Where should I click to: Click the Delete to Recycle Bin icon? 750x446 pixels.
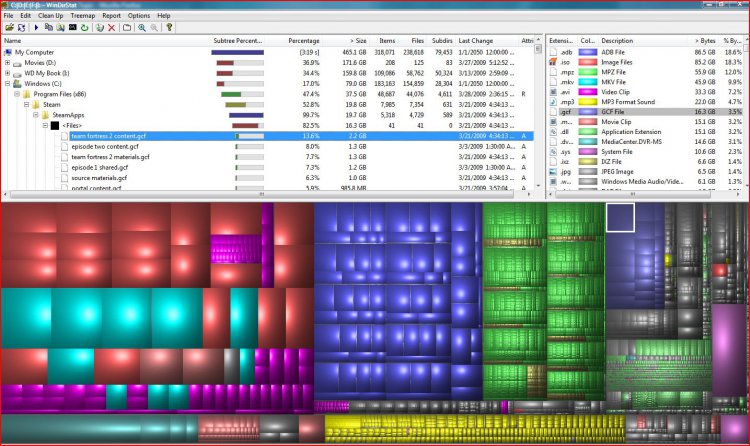click(99, 28)
